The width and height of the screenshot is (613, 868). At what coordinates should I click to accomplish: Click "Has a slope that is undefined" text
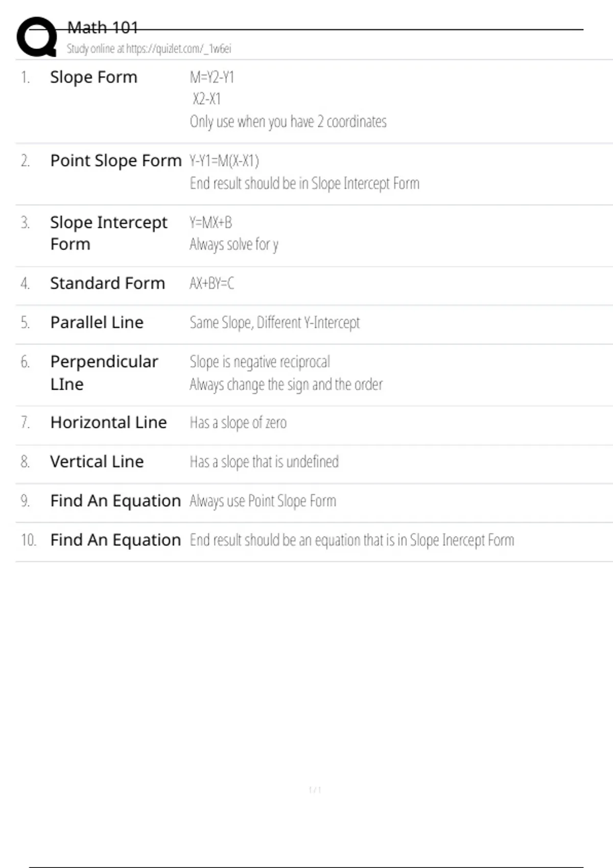click(x=264, y=462)
